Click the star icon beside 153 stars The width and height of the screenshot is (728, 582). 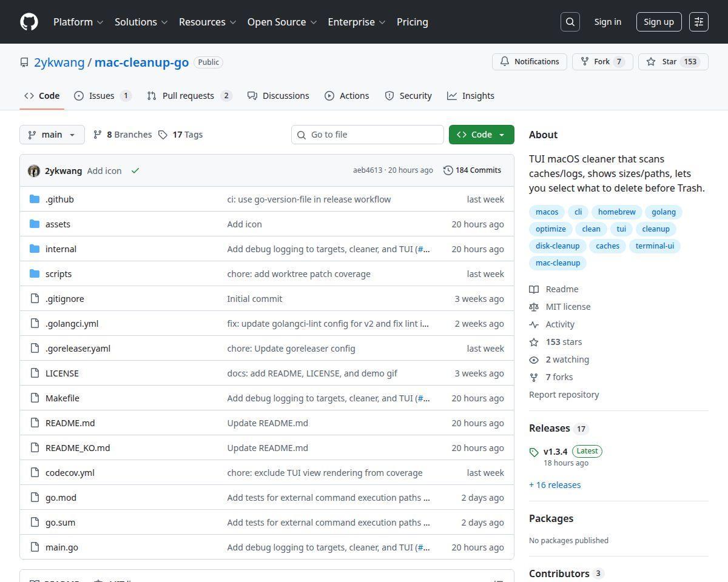pyautogui.click(x=534, y=342)
